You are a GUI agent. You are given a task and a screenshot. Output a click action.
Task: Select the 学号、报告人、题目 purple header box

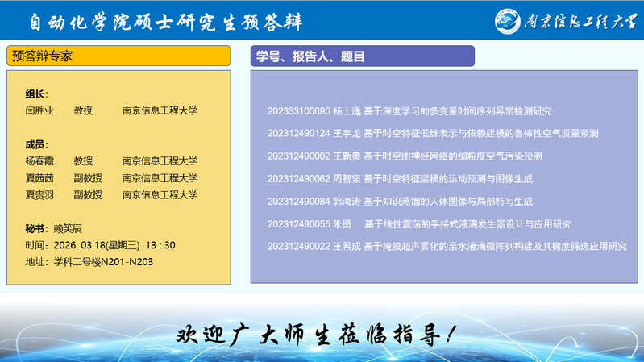point(362,56)
